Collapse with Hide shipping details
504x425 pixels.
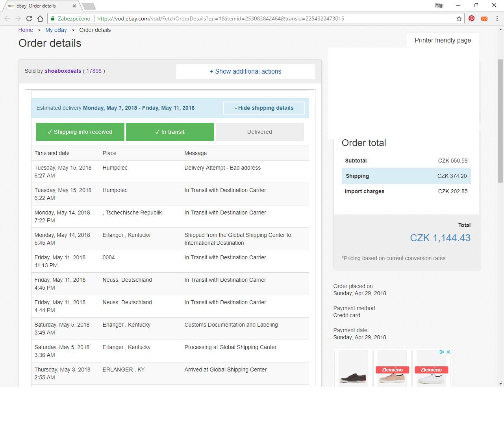point(264,108)
